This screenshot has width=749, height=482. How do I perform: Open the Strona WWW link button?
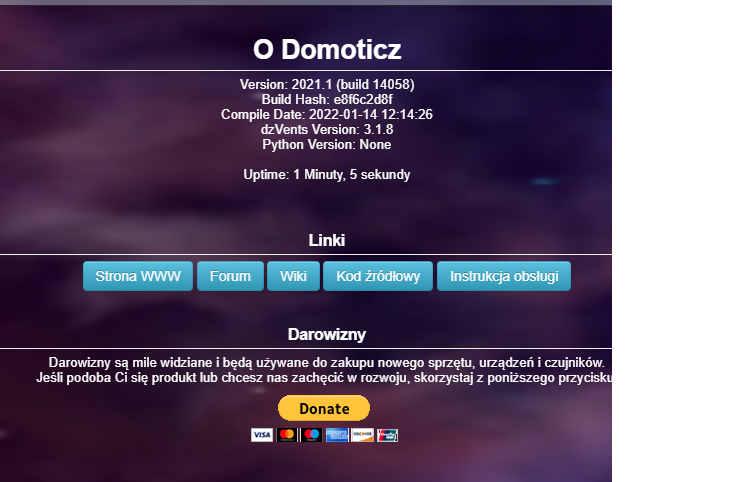click(x=138, y=276)
